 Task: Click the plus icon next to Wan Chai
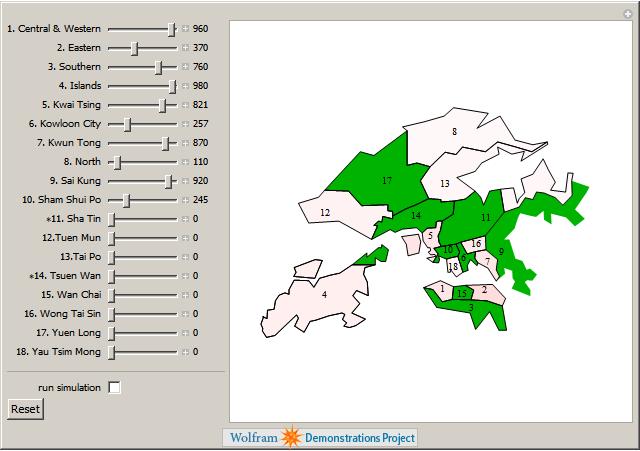coord(185,295)
